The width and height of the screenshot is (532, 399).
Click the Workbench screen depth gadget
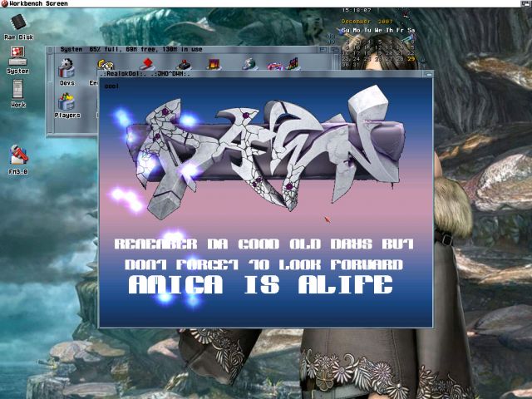coord(526,3)
